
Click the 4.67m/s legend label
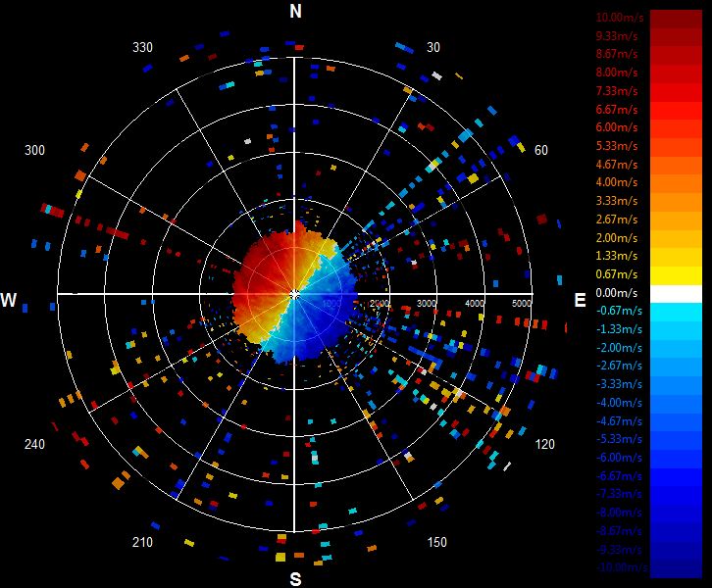(x=617, y=165)
